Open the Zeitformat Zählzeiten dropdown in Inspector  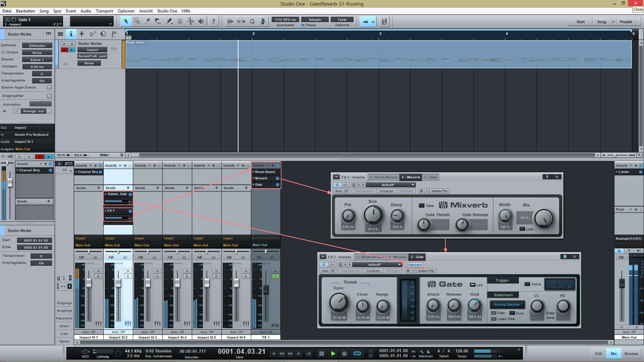(37, 46)
